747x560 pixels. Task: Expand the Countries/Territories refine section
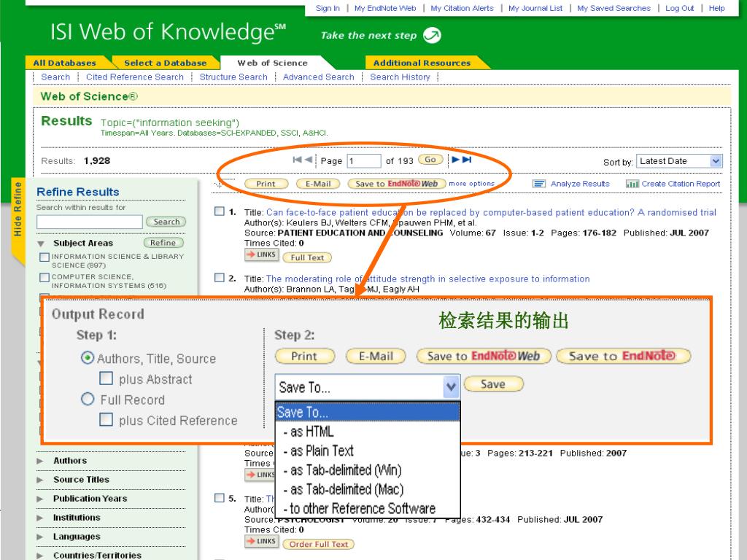(40, 556)
